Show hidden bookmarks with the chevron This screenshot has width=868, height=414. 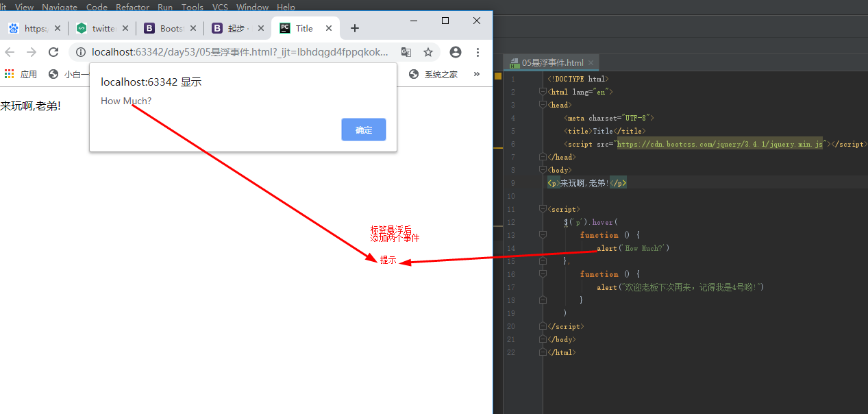477,74
